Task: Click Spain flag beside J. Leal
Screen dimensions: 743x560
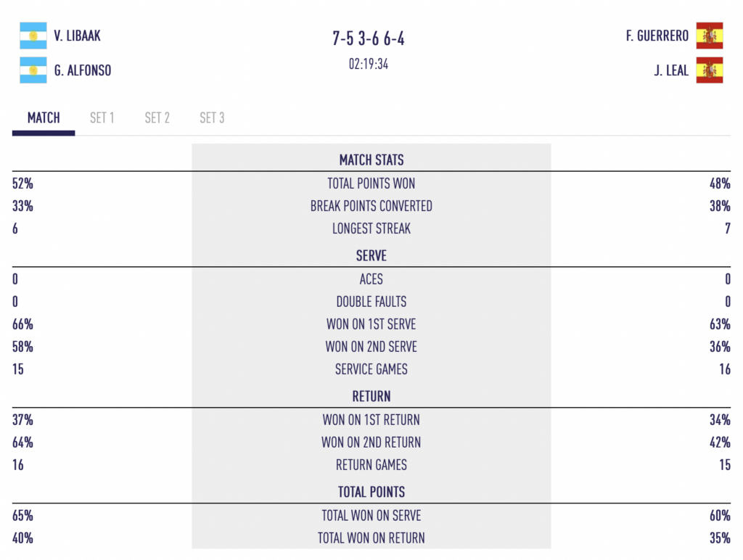Action: pyautogui.click(x=710, y=70)
